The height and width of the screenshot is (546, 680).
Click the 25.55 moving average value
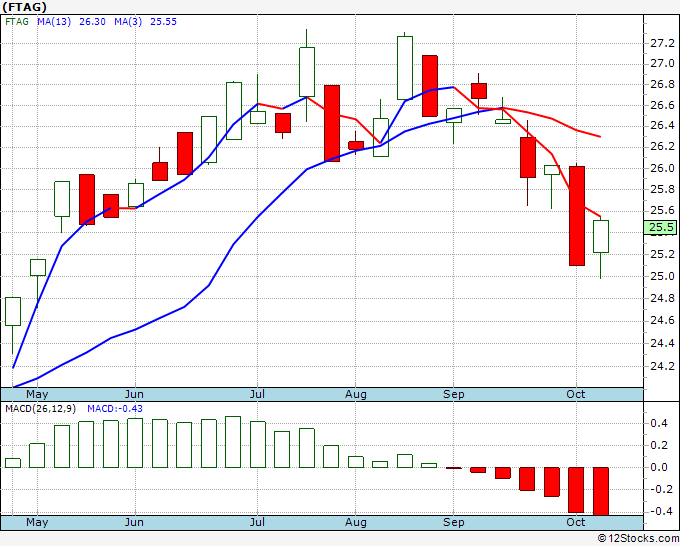tap(163, 22)
